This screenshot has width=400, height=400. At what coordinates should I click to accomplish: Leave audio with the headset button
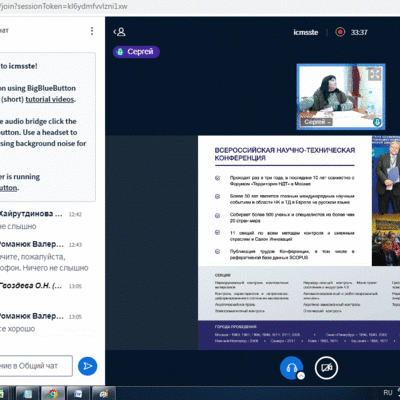[291, 368]
